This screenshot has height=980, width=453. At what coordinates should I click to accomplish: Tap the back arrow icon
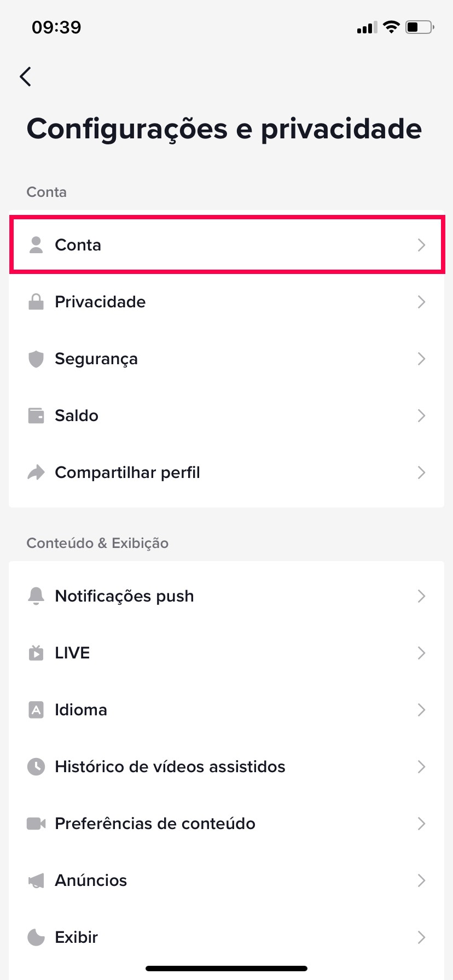pos(25,77)
